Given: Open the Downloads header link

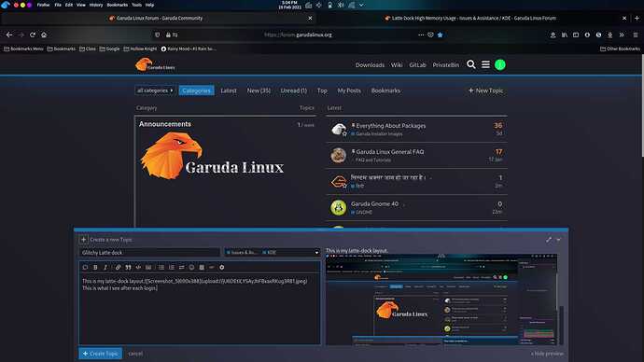Looking at the screenshot, I should tap(370, 65).
